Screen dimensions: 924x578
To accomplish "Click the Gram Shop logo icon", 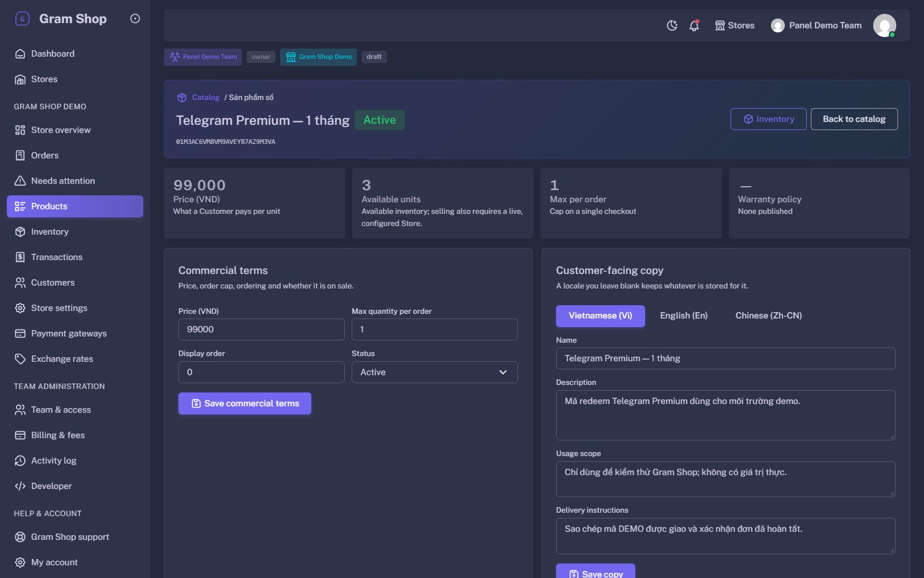I will 22,19.
